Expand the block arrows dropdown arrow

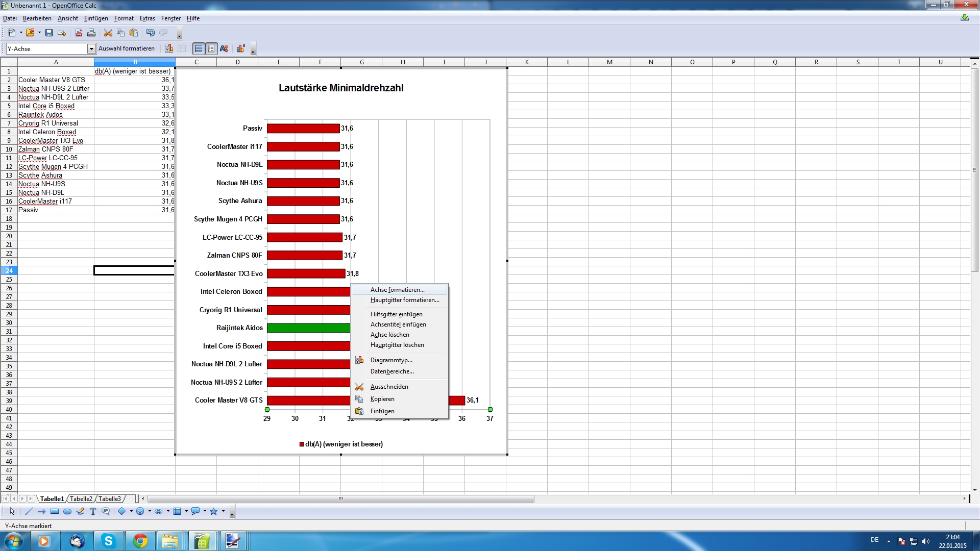(x=168, y=511)
